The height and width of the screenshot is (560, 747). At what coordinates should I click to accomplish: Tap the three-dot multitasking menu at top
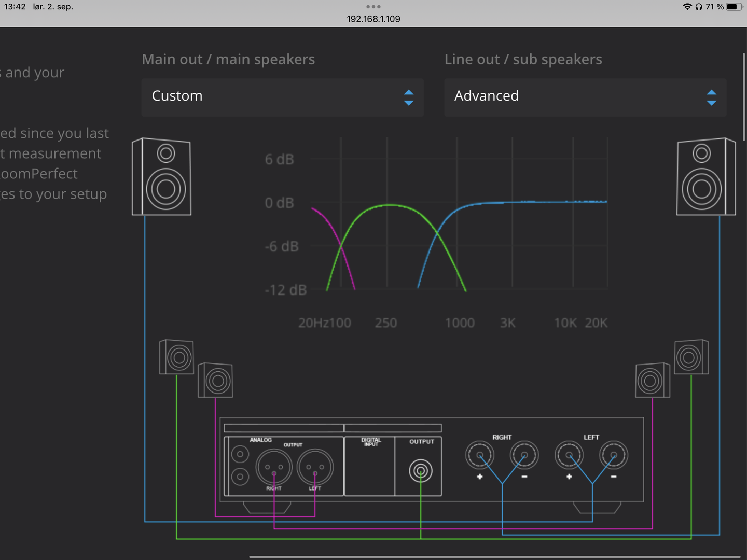[374, 7]
